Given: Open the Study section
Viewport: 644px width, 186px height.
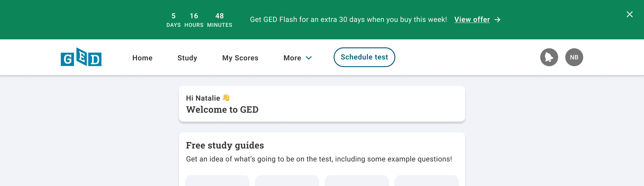Looking at the screenshot, I should click(x=187, y=58).
